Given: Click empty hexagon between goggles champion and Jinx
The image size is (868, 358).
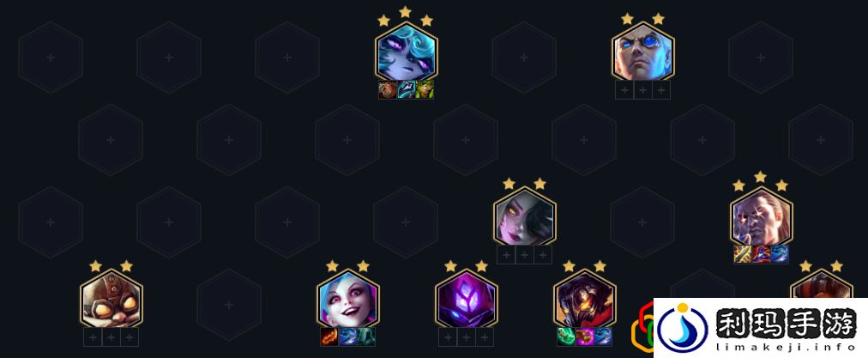Looking at the screenshot, I should click(229, 305).
